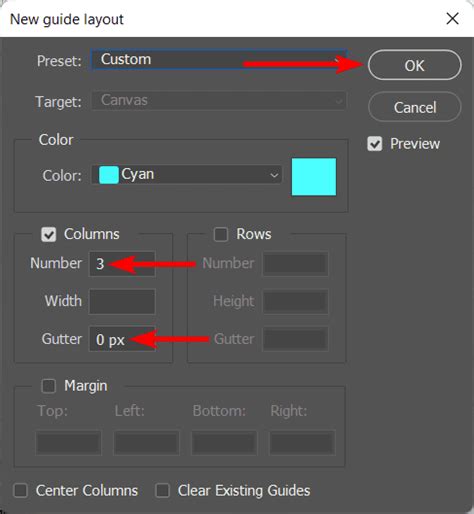Enable the Rows checkbox
Screen dimensions: 474x514
click(221, 234)
